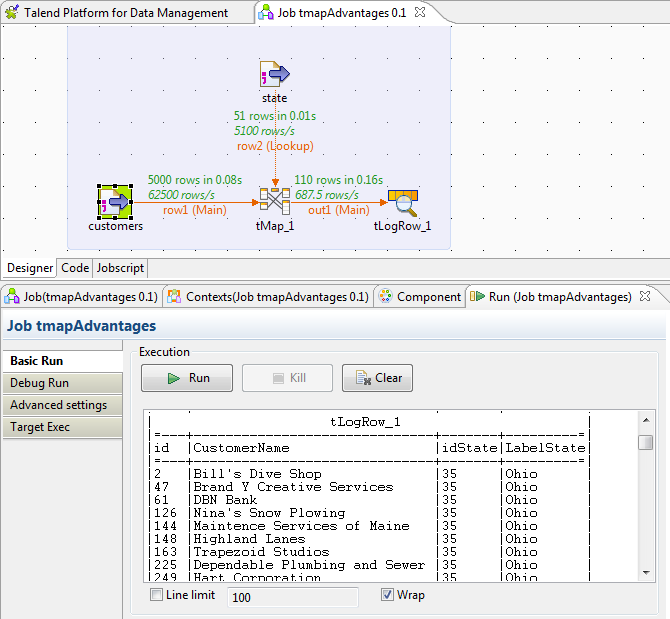Select the row2 (Lookup) connection label
Screen dimensions: 670x619
point(275,146)
